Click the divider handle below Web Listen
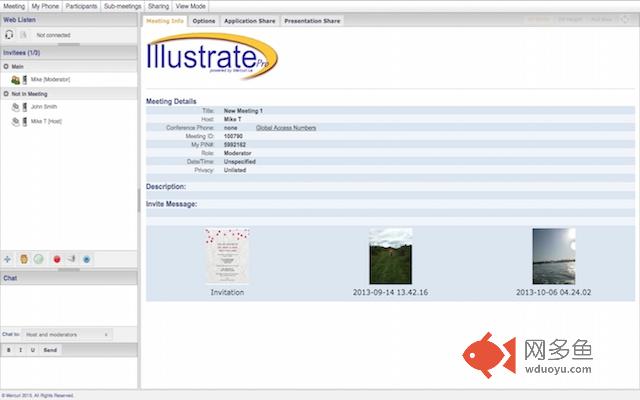 click(x=69, y=44)
